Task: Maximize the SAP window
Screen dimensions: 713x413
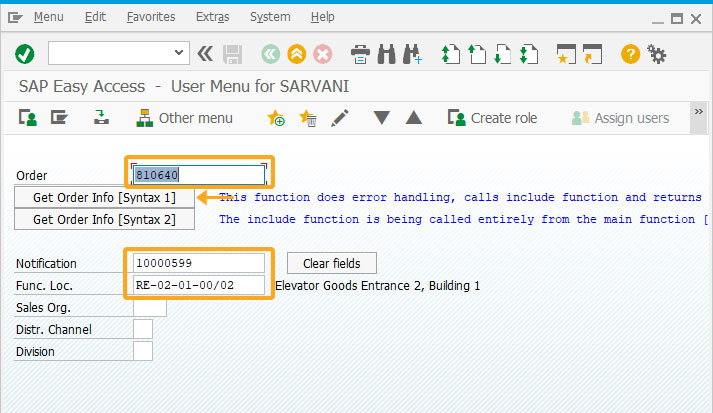Action: click(x=677, y=19)
